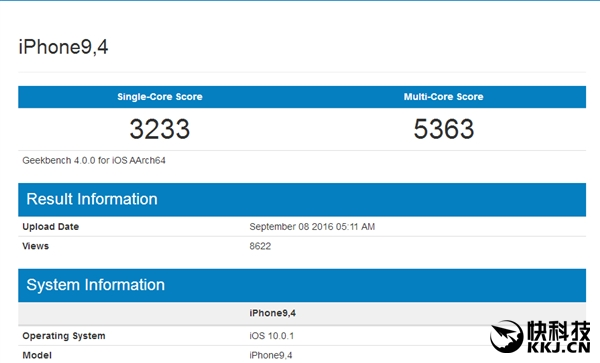Click the bold iPhone9,4 column heading
Screen dimensions: 600x363
[272, 313]
